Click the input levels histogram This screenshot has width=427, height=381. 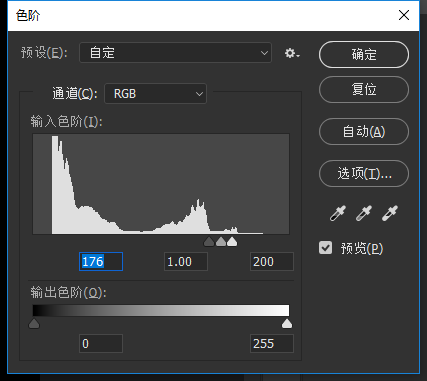click(161, 184)
